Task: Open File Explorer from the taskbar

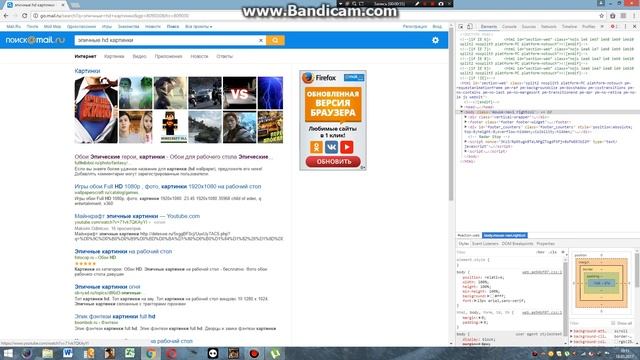Action: tap(47, 353)
